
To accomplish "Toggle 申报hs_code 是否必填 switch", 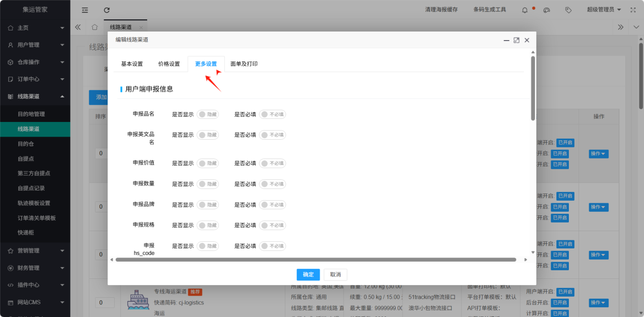I will coord(273,246).
